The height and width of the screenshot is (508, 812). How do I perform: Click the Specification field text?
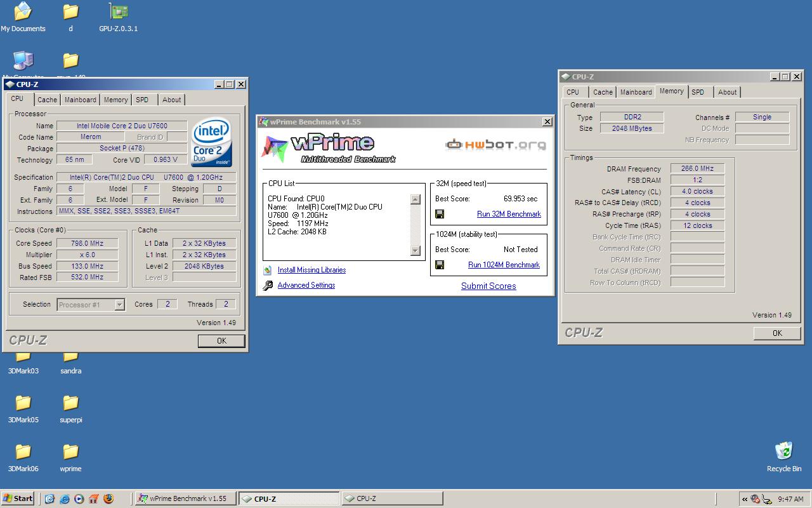click(146, 177)
